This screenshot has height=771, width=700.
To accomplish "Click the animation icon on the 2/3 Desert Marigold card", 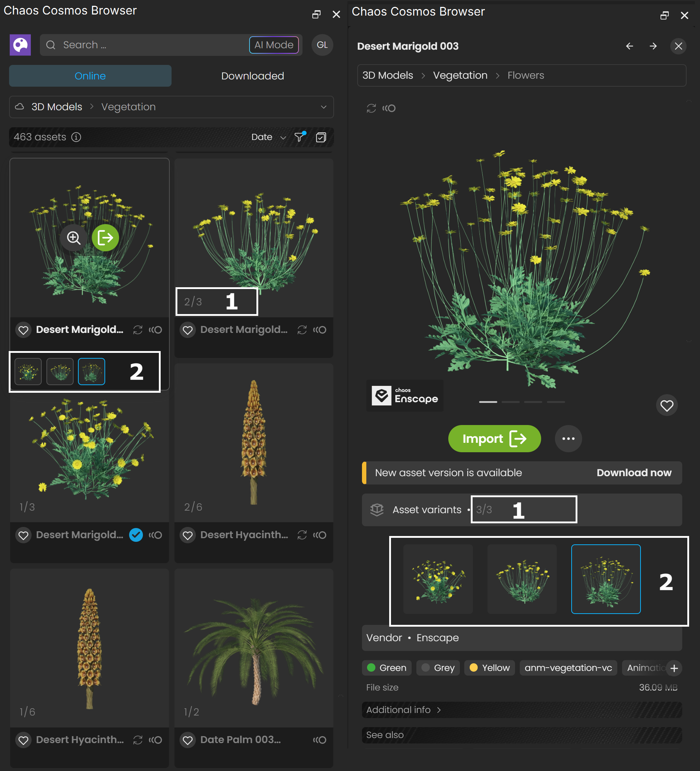I will (x=320, y=330).
